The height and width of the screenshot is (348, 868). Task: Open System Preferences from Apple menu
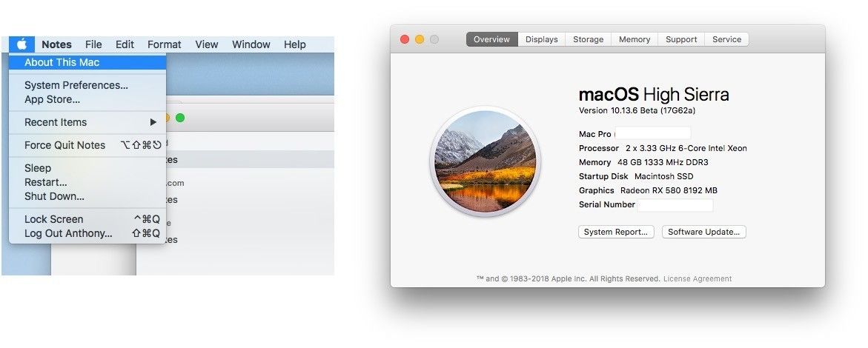(x=76, y=85)
